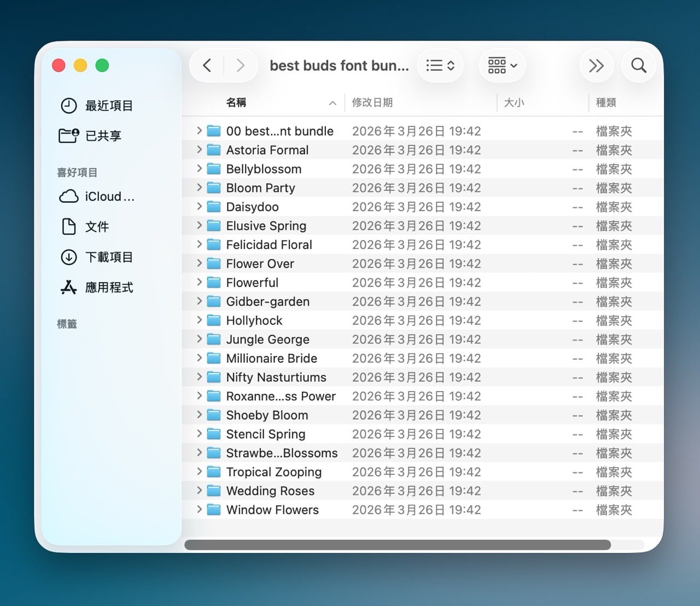
Task: Select 應用程式 in the sidebar
Action: click(x=109, y=287)
